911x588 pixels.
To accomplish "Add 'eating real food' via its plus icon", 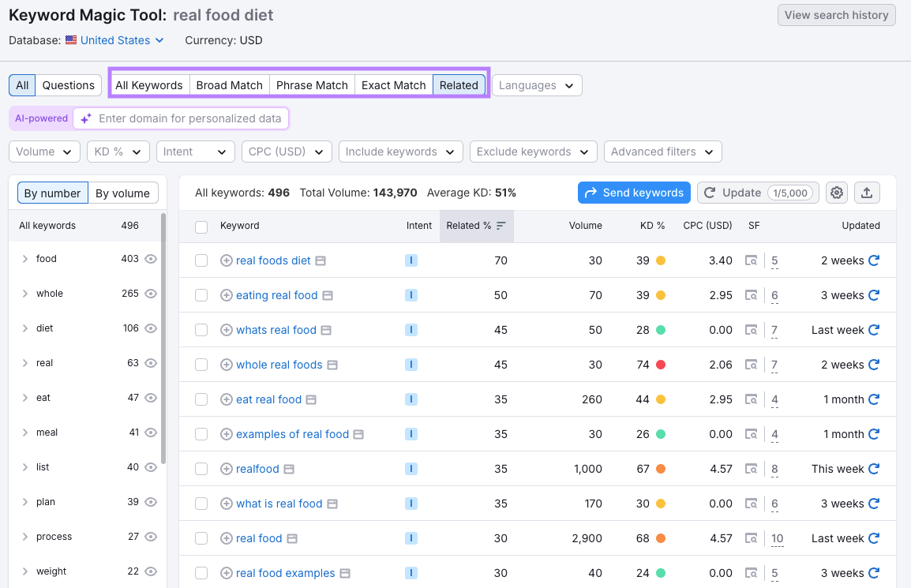I will (225, 295).
